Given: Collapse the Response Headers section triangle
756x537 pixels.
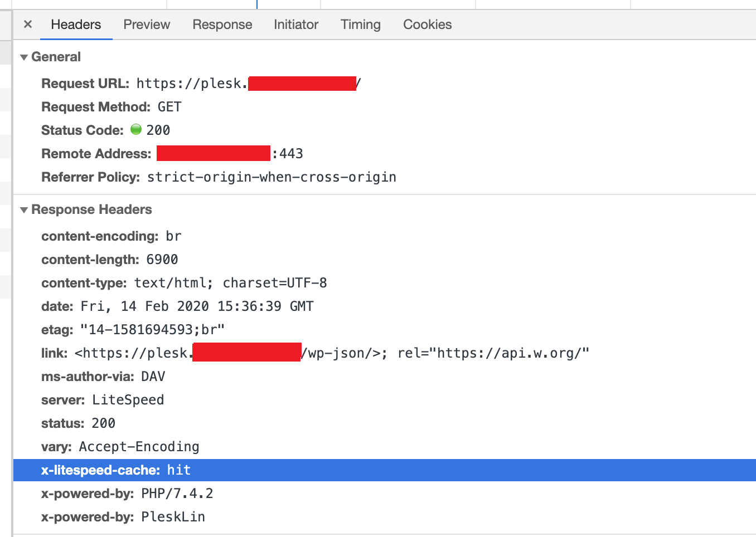Looking at the screenshot, I should click(24, 210).
